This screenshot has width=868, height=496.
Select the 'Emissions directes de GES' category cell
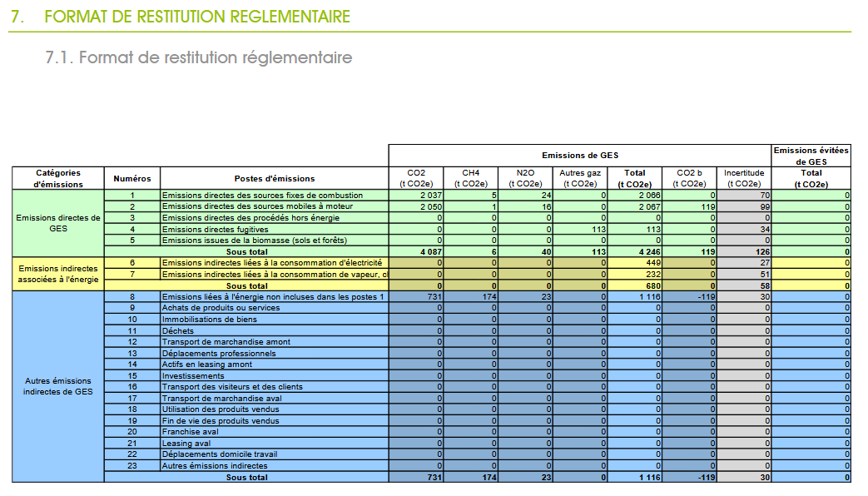click(x=58, y=223)
